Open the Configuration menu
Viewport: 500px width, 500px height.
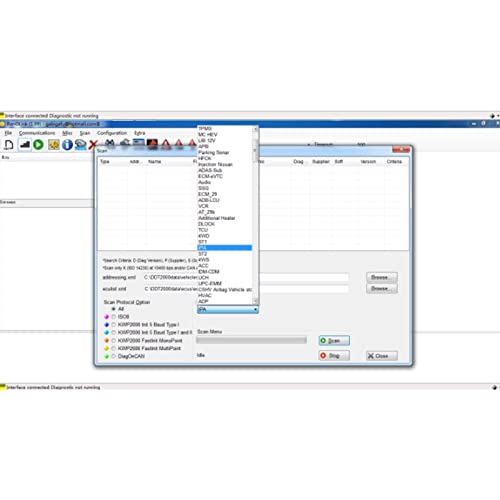(x=112, y=133)
